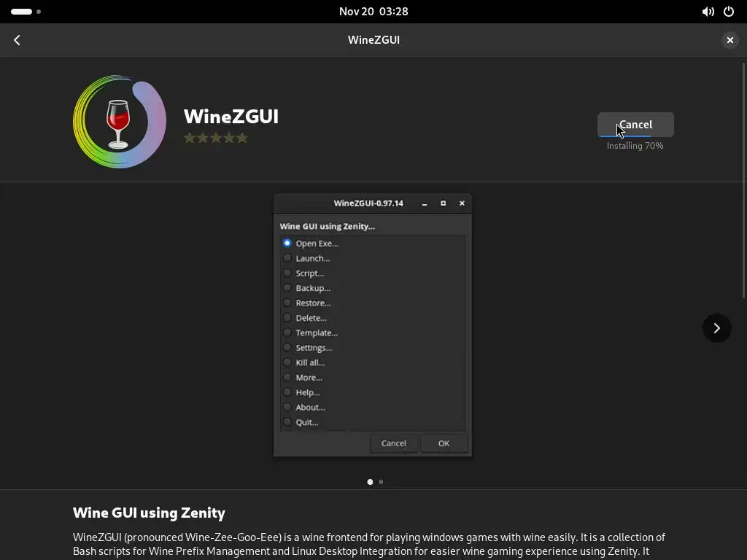Click the WineZGUI dialog screenshot thumbnail title
Viewport: 747px width, 560px height.
368,203
